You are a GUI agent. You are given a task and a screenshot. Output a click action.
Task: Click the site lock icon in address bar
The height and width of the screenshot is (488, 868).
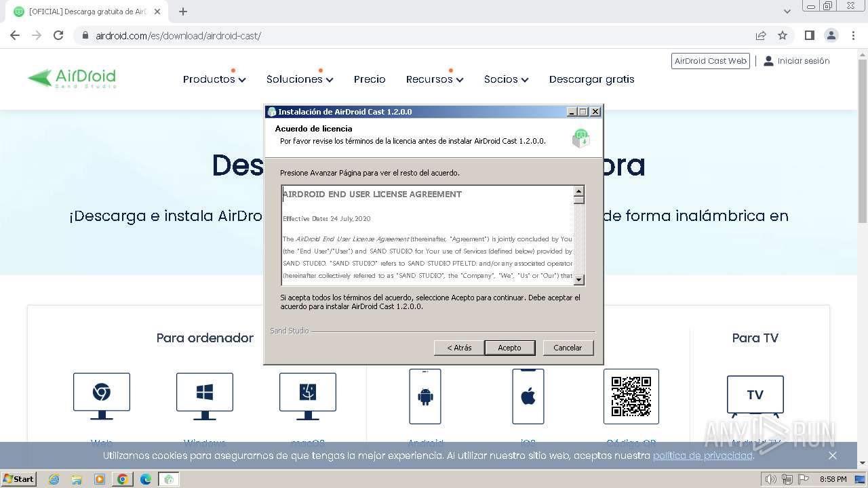pyautogui.click(x=85, y=36)
